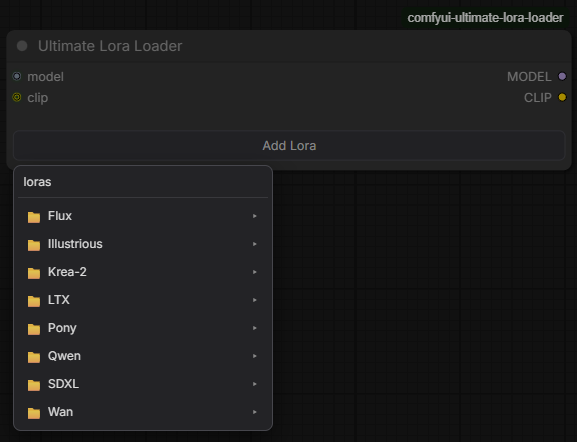Click the model input socket
Image resolution: width=577 pixels, height=442 pixels.
(x=17, y=77)
